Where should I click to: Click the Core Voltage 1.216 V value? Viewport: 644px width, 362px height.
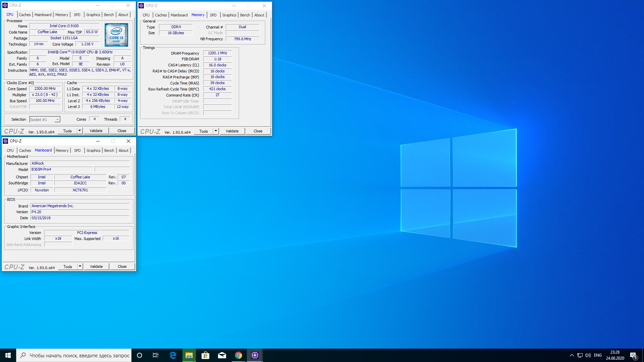(x=87, y=44)
